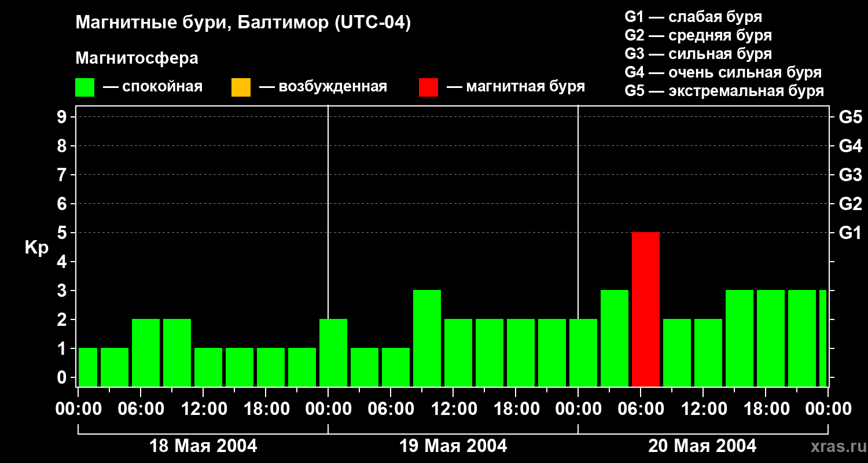Viewport: 868px width, 463px height.
Task: Click the red 'магнитная буря' legend swatch
Action: pyautogui.click(x=428, y=87)
